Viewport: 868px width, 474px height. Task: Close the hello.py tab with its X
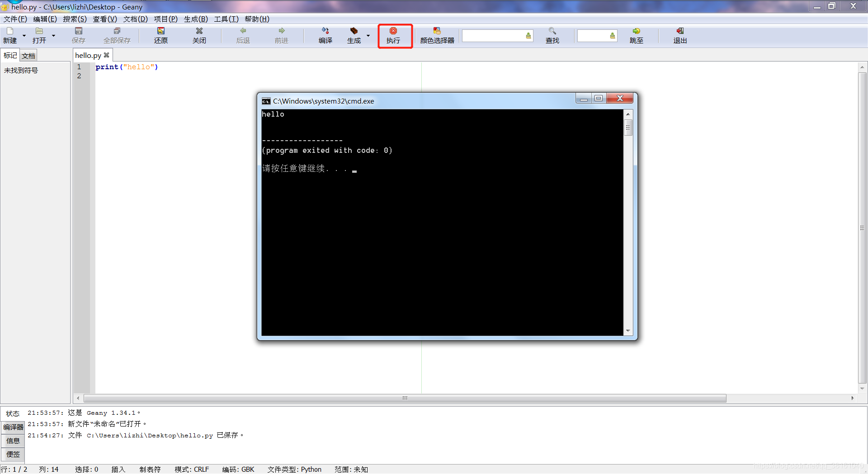click(x=107, y=55)
